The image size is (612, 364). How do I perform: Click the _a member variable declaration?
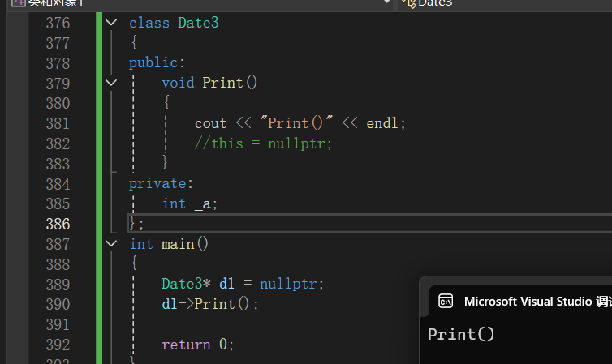click(x=203, y=204)
